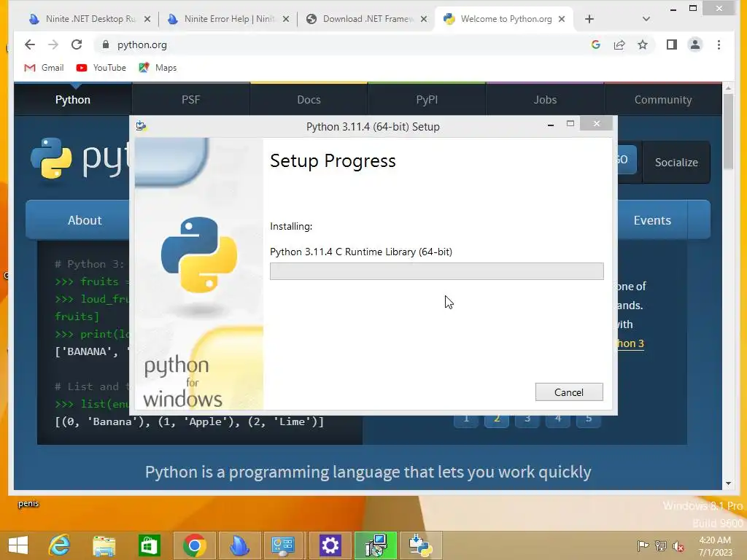Image resolution: width=747 pixels, height=560 pixels.
Task: Open Chrome three-dot menu
Action: [719, 44]
